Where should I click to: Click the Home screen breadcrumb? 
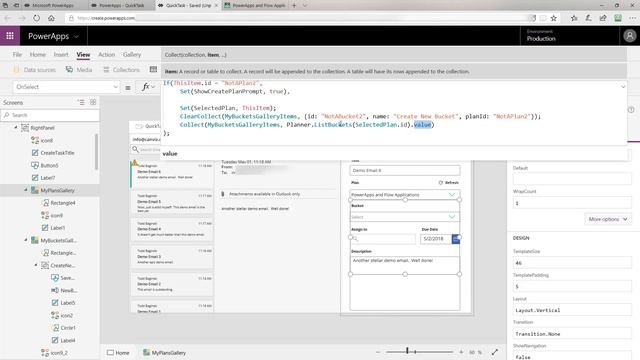pyautogui.click(x=118, y=353)
